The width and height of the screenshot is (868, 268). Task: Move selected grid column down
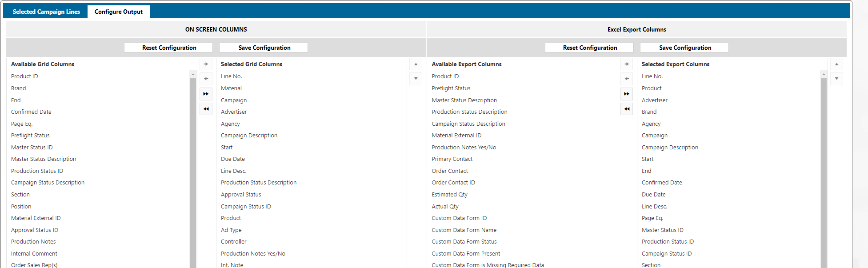click(x=416, y=79)
